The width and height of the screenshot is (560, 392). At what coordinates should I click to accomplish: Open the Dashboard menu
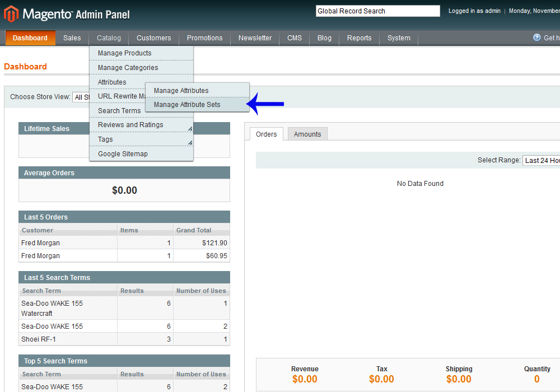click(x=30, y=38)
